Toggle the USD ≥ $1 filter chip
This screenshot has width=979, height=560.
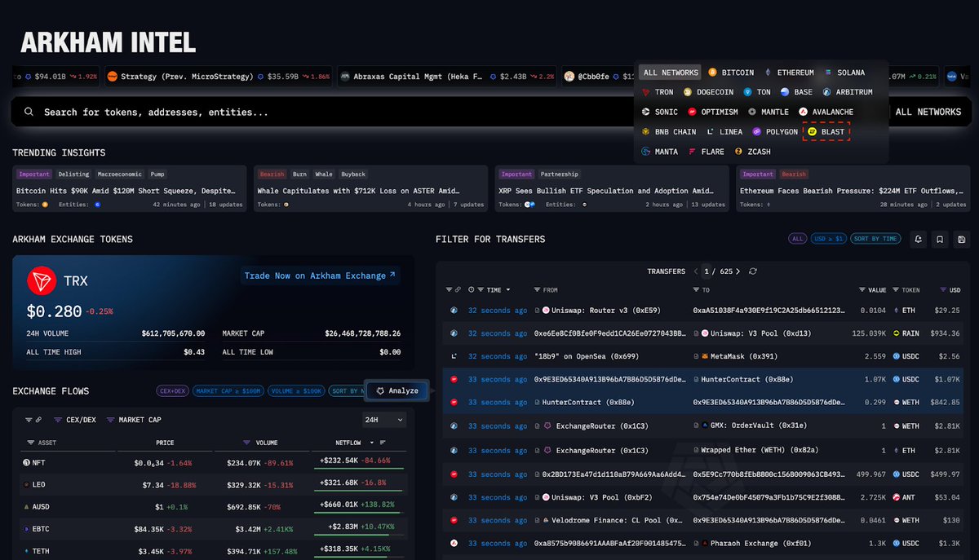point(827,239)
